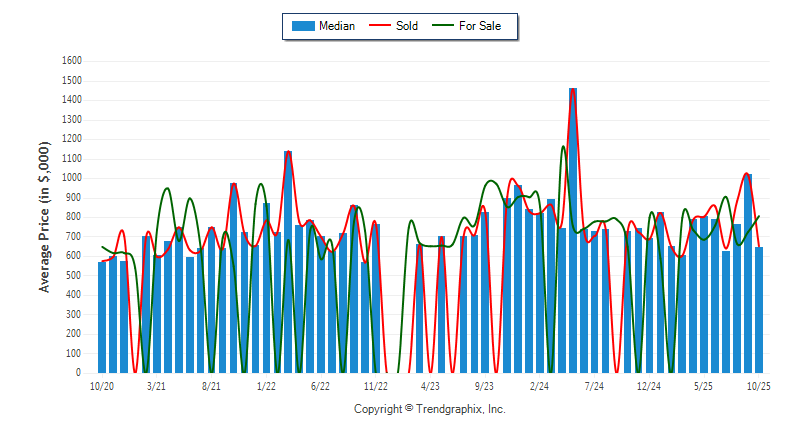The height and width of the screenshot is (434, 800).
Task: Select the tallest blue bar near 1460
Action: [x=573, y=230]
